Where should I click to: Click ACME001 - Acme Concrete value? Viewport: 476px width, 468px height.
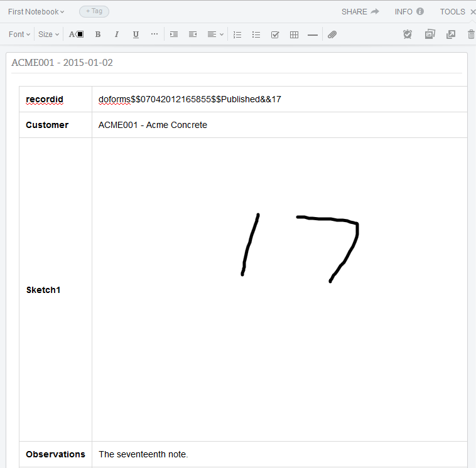tap(153, 125)
